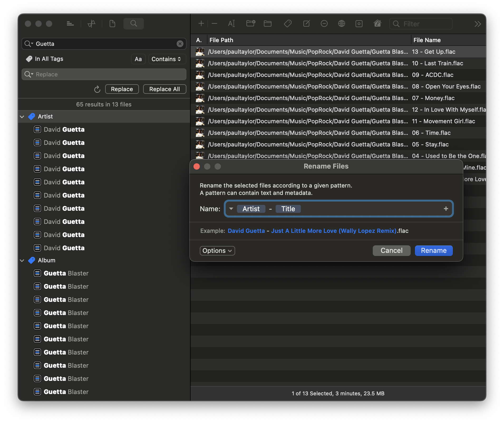Open the rename text cursor tool

point(231,24)
